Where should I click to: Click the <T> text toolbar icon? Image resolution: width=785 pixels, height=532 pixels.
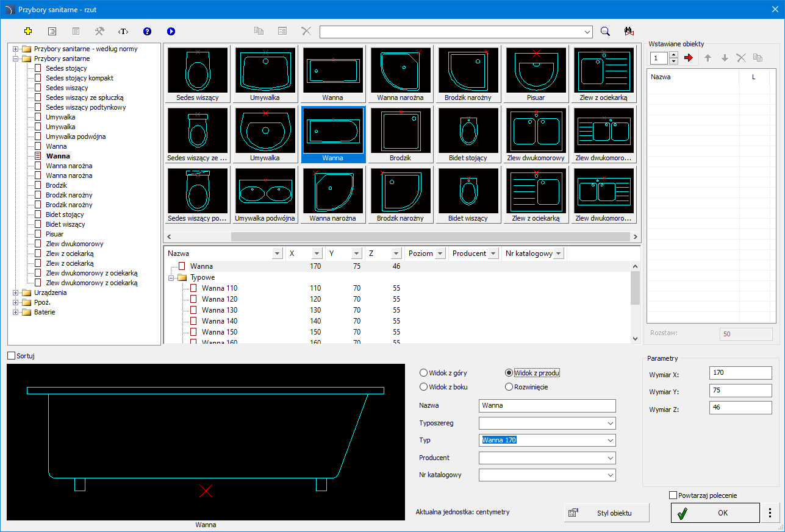click(x=123, y=31)
